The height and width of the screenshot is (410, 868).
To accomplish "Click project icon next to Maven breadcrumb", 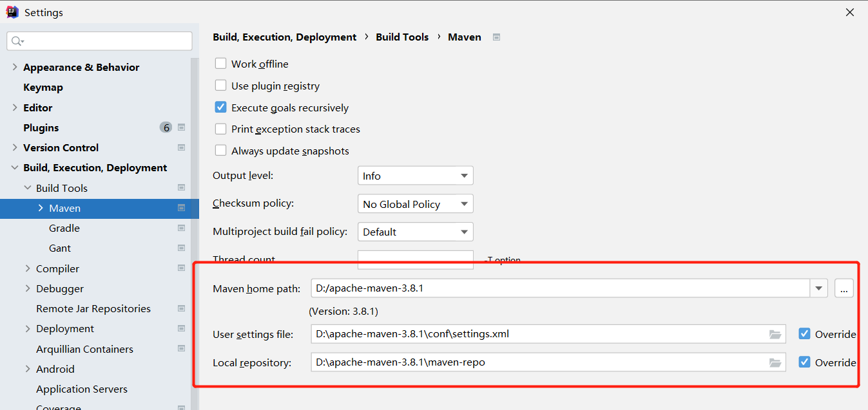I will click(496, 37).
